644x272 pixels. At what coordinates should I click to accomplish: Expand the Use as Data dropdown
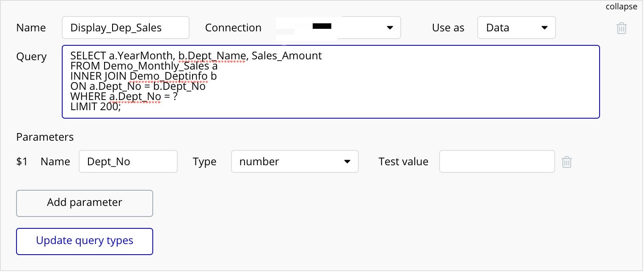pos(516,28)
